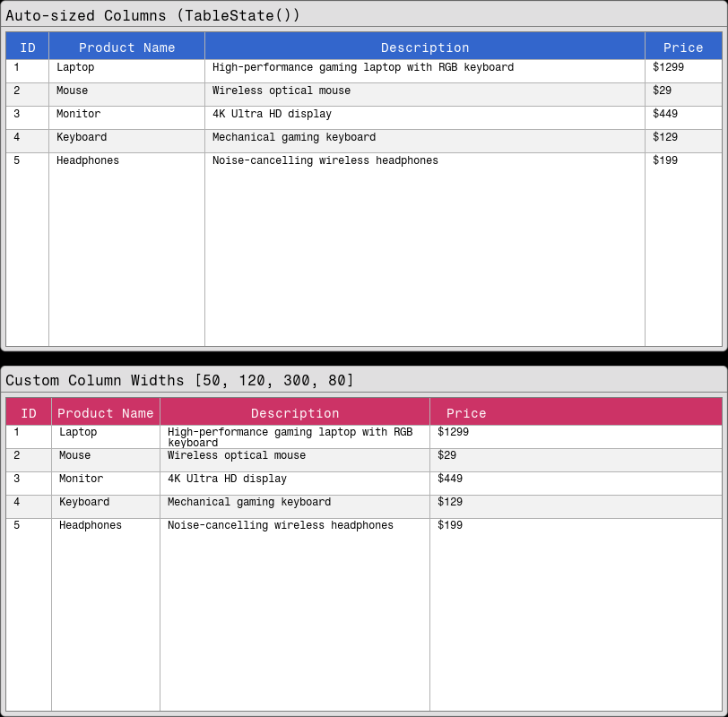
Task: Select the Description header in auto-sized table
Action: (x=425, y=47)
